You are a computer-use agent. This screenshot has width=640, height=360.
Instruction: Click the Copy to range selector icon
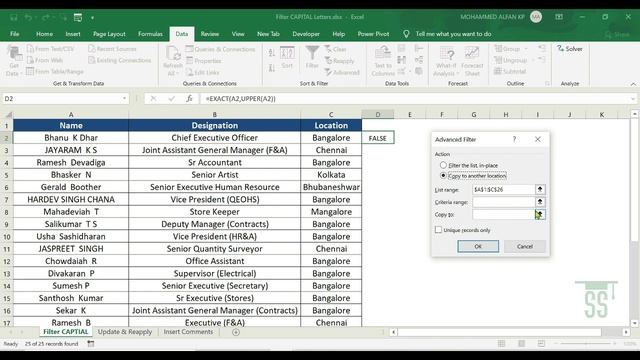[540, 214]
